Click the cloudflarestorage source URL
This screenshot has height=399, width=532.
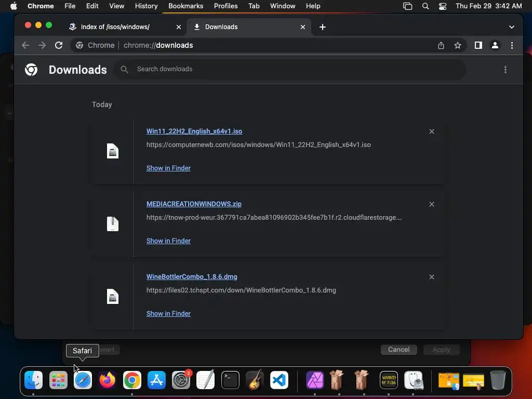274,218
